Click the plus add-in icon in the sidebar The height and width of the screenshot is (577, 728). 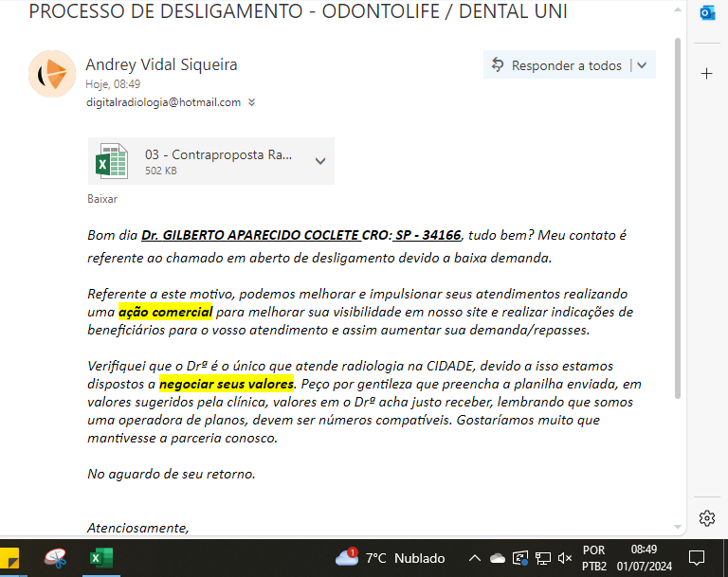click(706, 73)
